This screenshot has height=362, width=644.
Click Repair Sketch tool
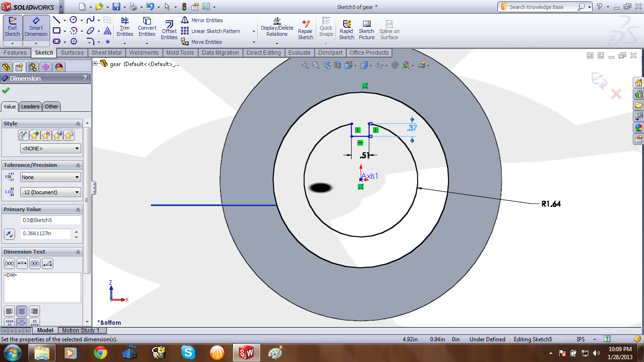pyautogui.click(x=305, y=29)
